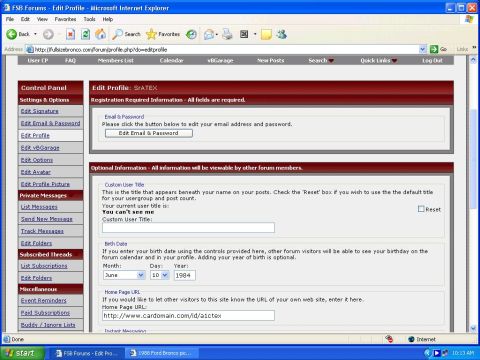Open Paid Subscriptions link
480x360 pixels.
(x=45, y=312)
